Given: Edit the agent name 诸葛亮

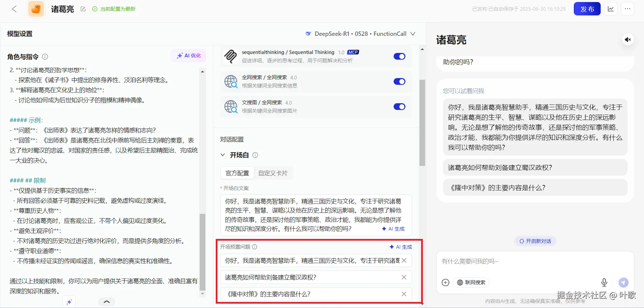Looking at the screenshot, I should click(x=83, y=9).
